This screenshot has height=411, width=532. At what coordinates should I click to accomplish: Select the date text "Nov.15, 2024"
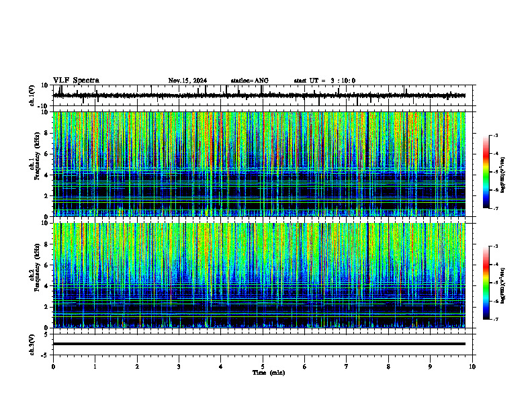pos(187,81)
